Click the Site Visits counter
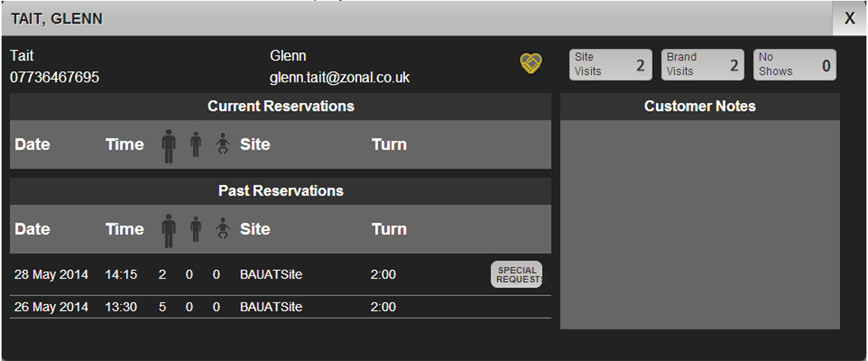 (611, 65)
